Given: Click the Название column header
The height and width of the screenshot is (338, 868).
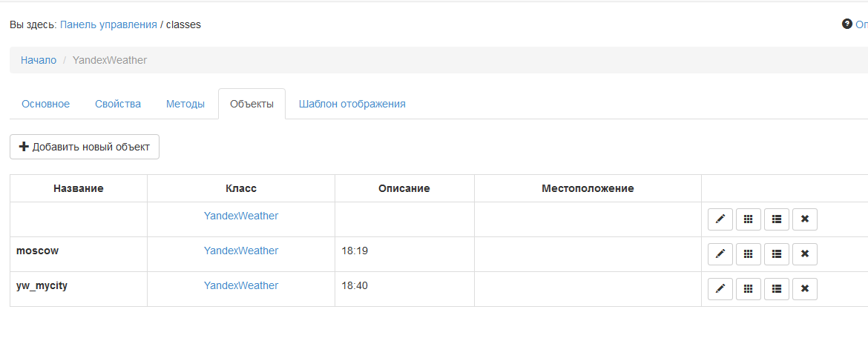Looking at the screenshot, I should click(x=79, y=188).
